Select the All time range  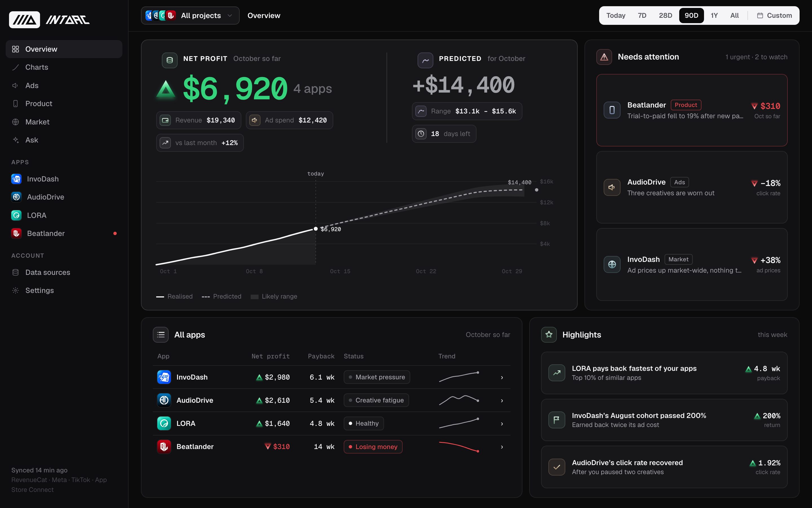[x=734, y=16]
